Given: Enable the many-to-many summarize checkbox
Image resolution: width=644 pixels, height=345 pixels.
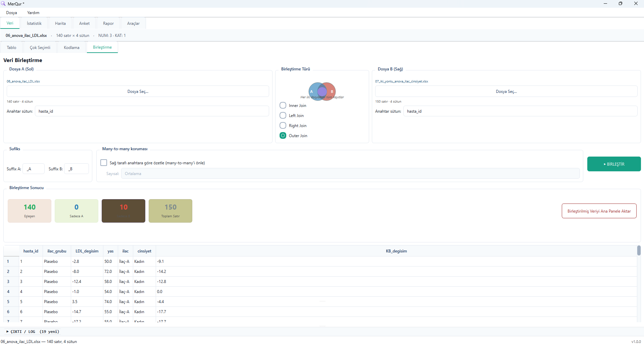Looking at the screenshot, I should pyautogui.click(x=104, y=163).
